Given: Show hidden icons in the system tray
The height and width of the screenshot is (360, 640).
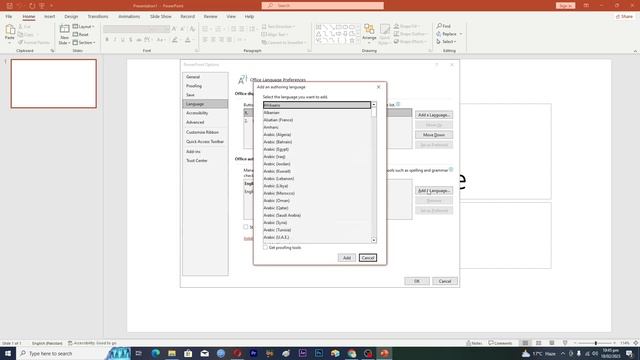Looking at the screenshot, I should (563, 353).
